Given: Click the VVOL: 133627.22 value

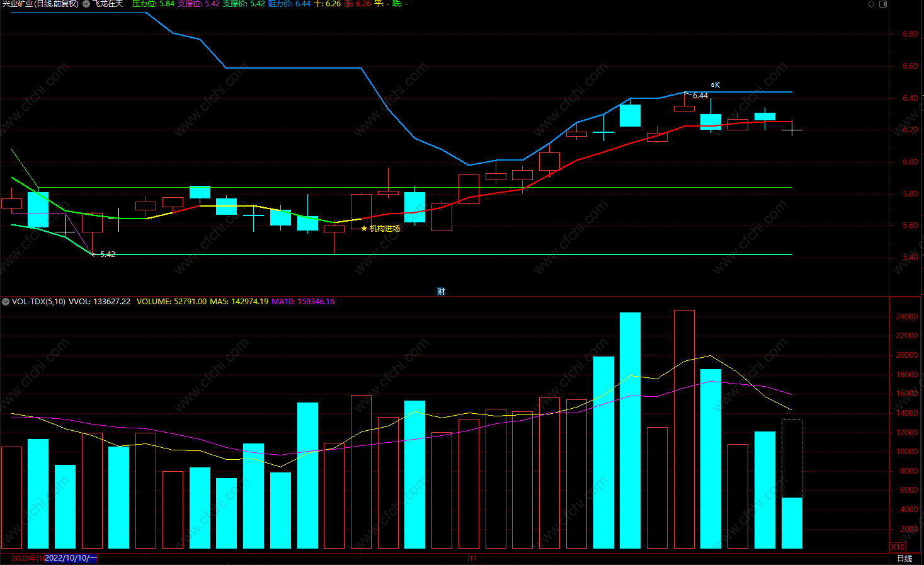Looking at the screenshot, I should [100, 302].
